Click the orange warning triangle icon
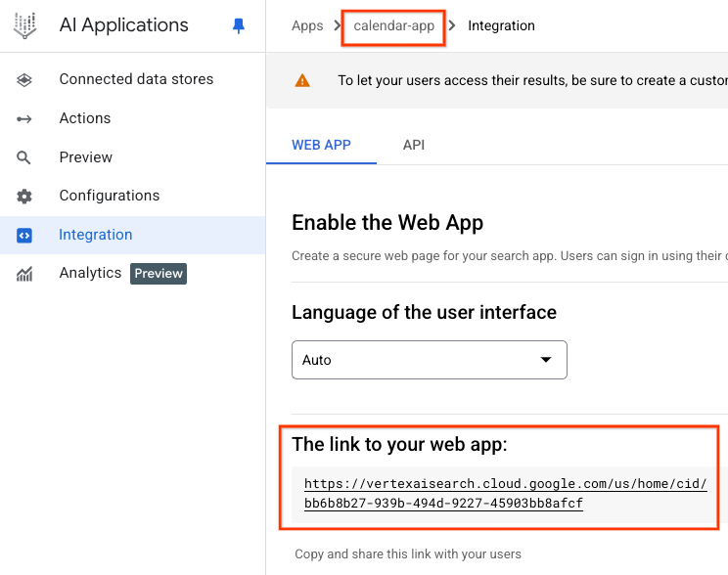The width and height of the screenshot is (728, 575). click(303, 80)
